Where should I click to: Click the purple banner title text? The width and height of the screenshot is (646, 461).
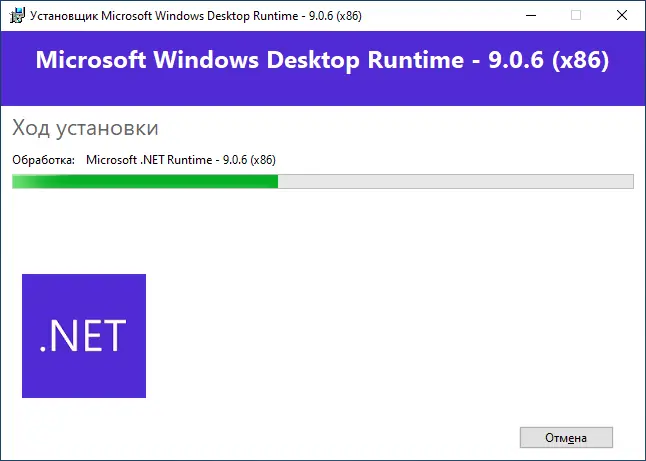pos(322,60)
